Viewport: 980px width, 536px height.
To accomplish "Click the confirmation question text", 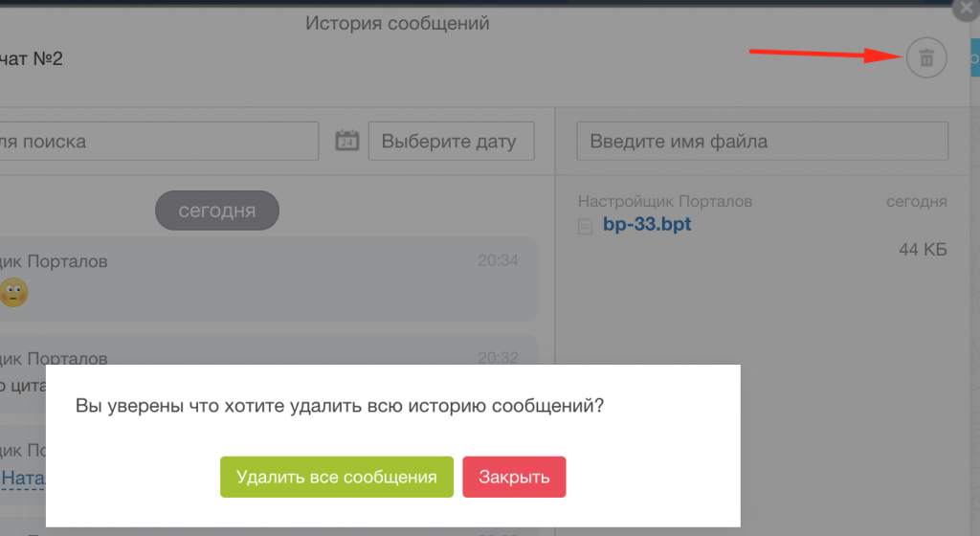I will [340, 406].
